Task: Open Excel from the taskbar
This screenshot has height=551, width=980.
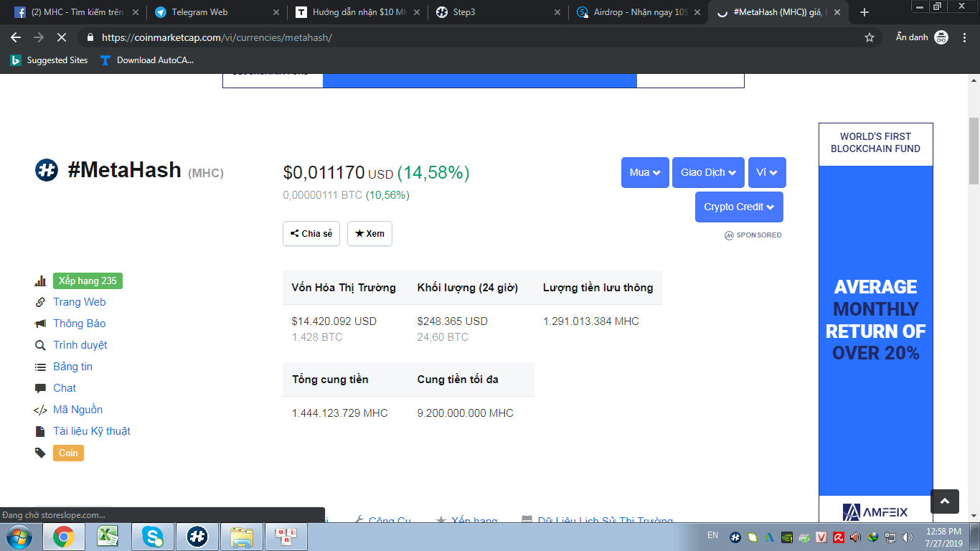Action: pos(108,536)
